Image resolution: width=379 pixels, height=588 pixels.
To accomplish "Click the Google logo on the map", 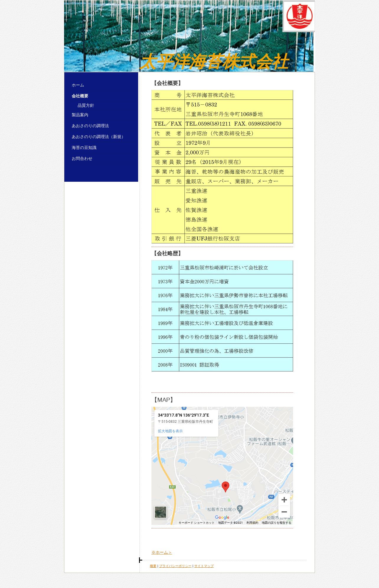I will (x=222, y=517).
